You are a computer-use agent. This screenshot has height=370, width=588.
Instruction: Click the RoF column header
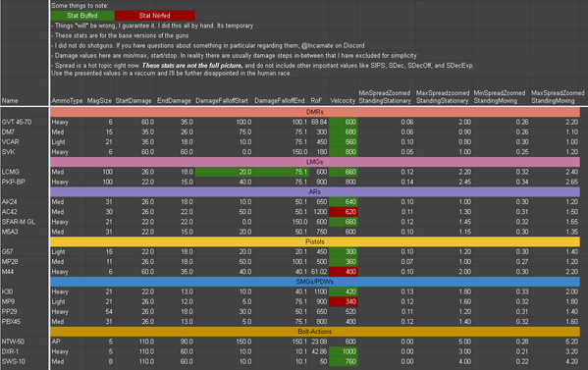click(x=316, y=100)
